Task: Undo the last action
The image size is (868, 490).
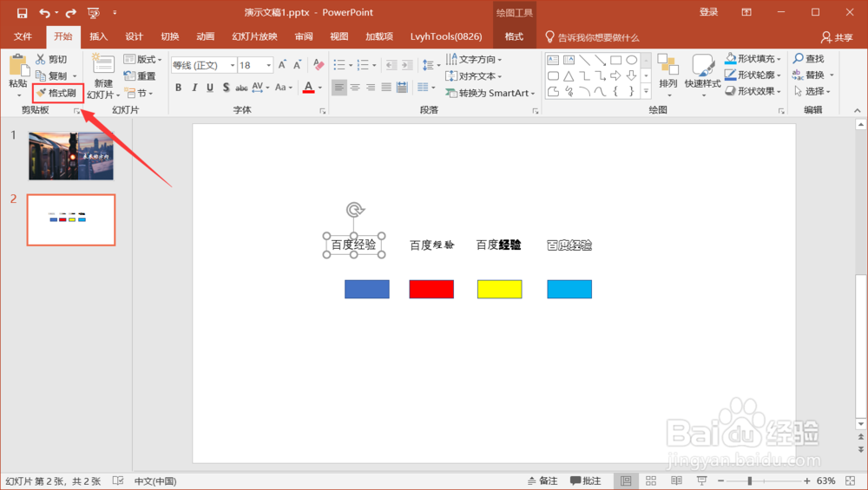Action: point(45,13)
